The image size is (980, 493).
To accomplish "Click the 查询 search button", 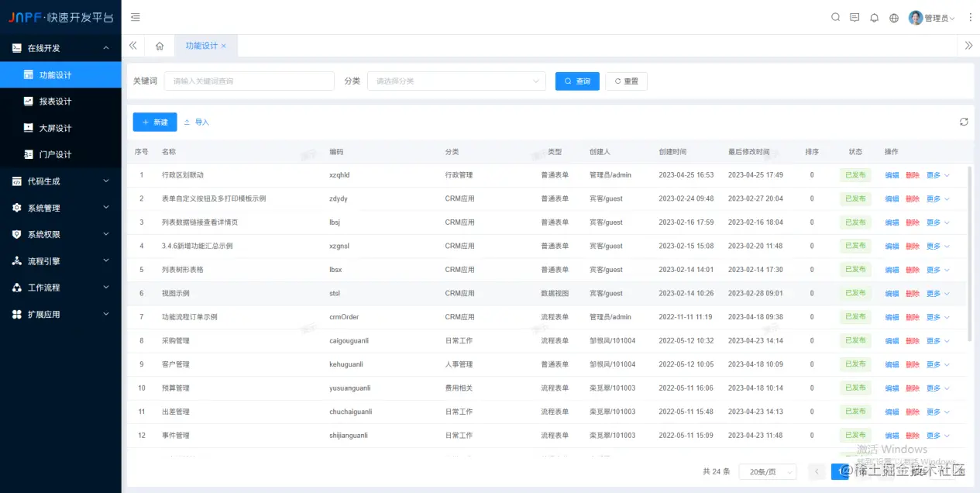I will tap(577, 81).
